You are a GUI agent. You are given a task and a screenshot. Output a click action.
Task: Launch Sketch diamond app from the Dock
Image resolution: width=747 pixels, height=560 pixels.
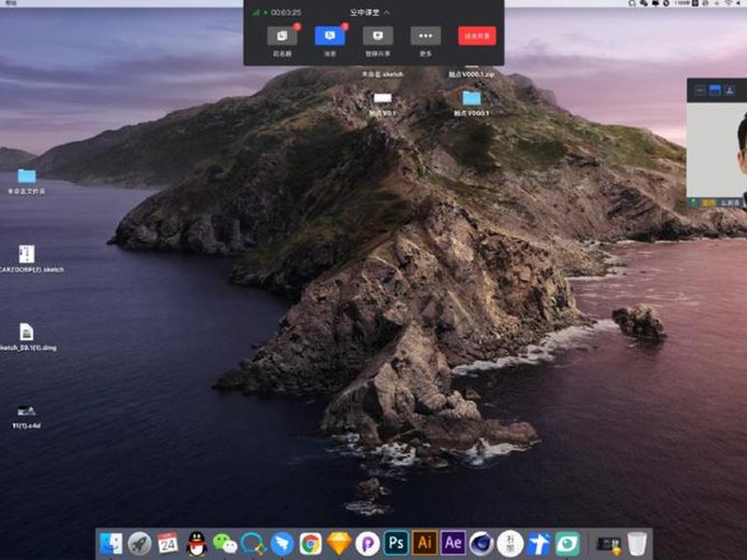point(339,544)
